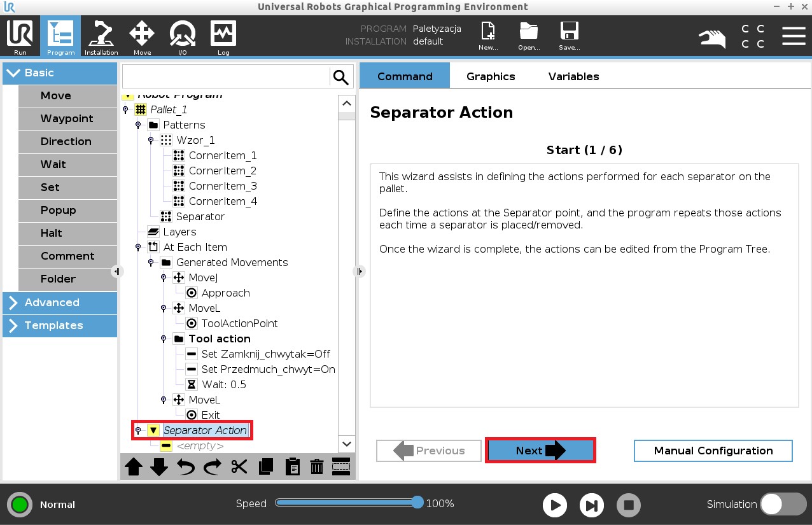Click the tree scrollbar up arrow
The height and width of the screenshot is (525, 812).
click(347, 103)
